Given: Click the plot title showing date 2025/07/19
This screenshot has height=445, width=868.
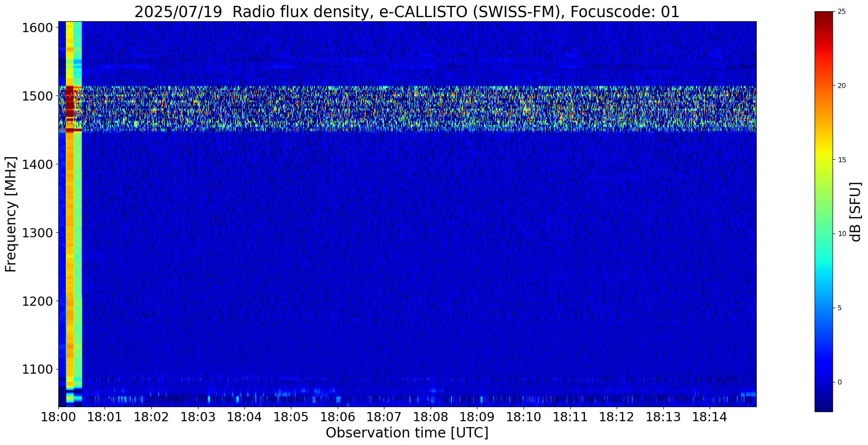Looking at the screenshot, I should [407, 12].
